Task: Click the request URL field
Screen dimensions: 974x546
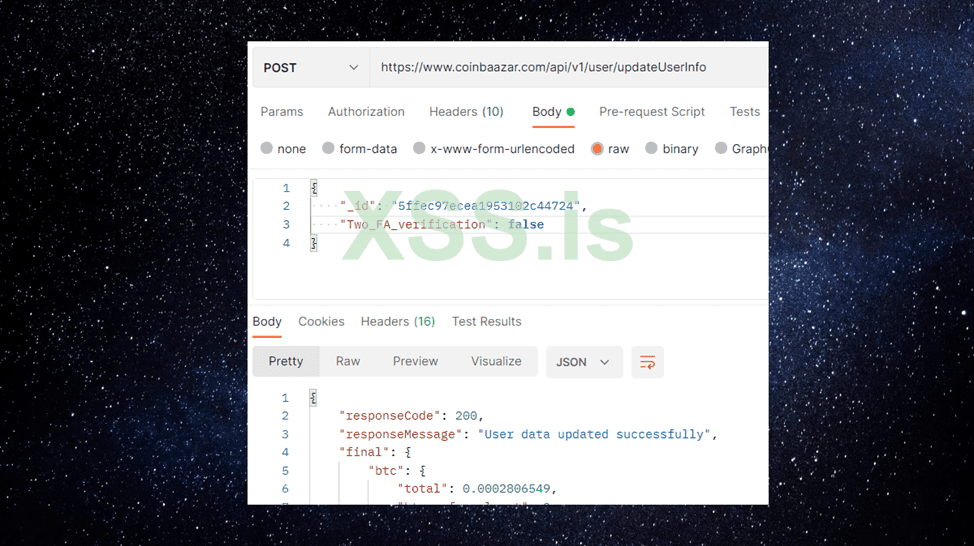Action: [569, 68]
